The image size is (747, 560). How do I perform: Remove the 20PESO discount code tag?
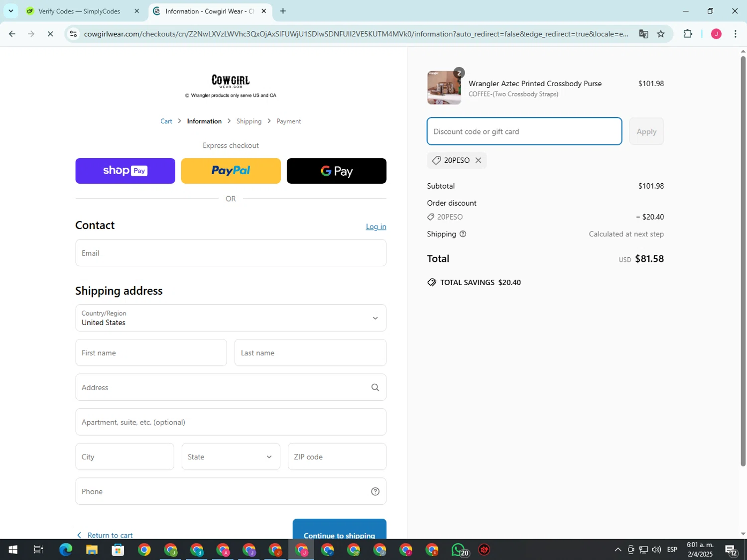click(478, 160)
